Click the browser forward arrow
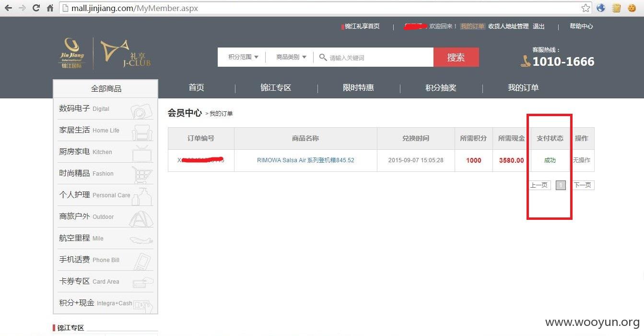This screenshot has width=644, height=336. pyautogui.click(x=22, y=8)
